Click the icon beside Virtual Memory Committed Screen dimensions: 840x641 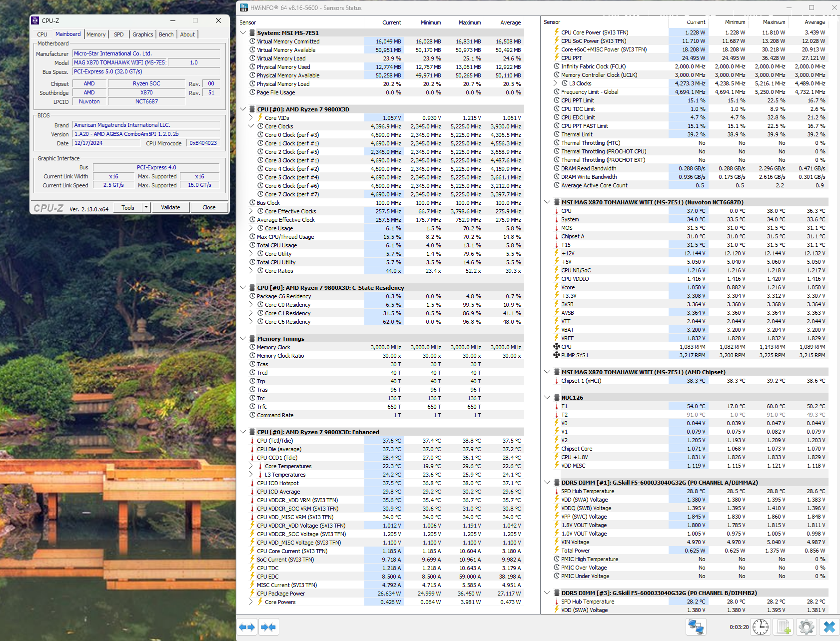pyautogui.click(x=252, y=41)
